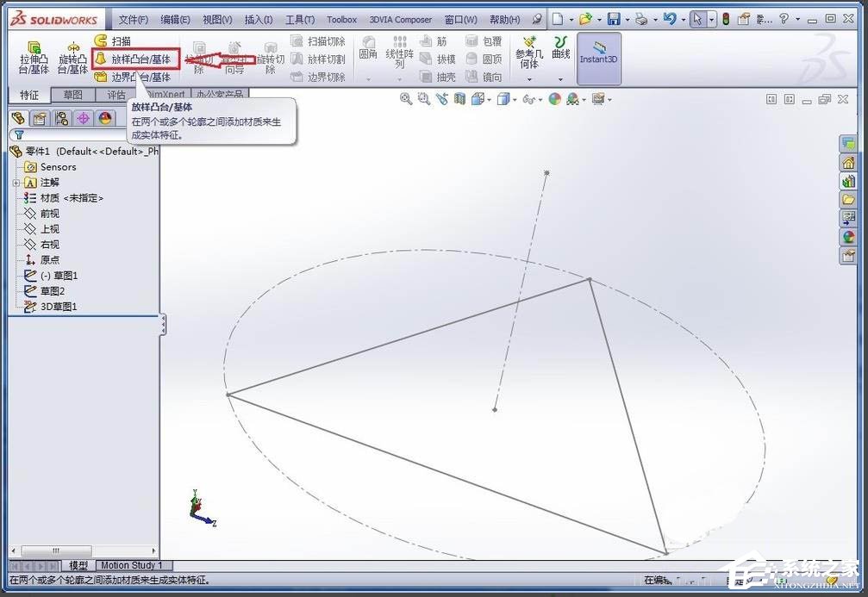Toggle Instant3D mode on or off
This screenshot has width=868, height=597.
click(x=598, y=58)
